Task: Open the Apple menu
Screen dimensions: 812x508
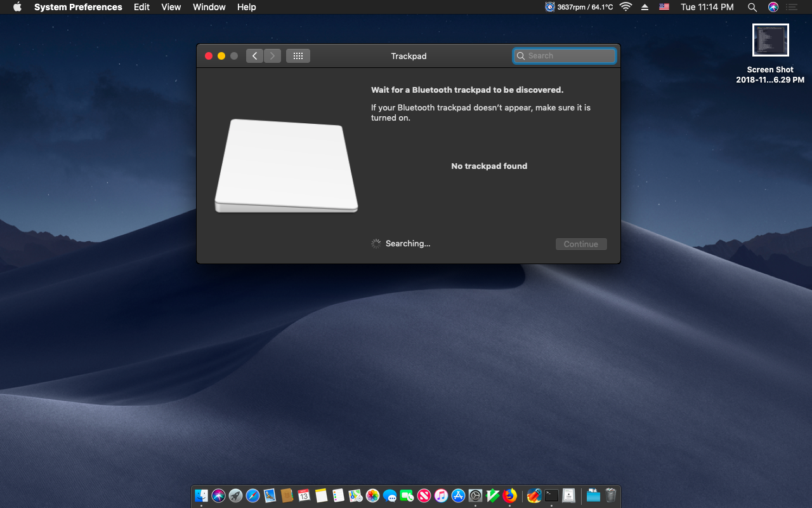Action: [17, 7]
